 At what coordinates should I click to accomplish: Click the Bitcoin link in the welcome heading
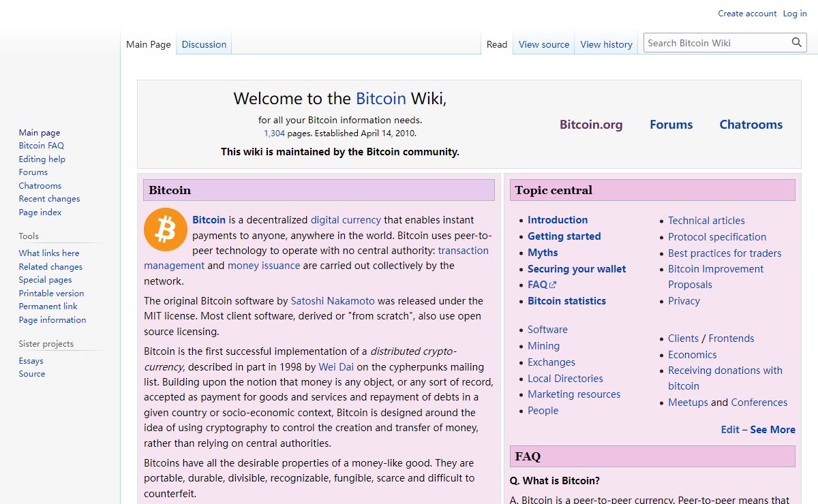(x=381, y=99)
